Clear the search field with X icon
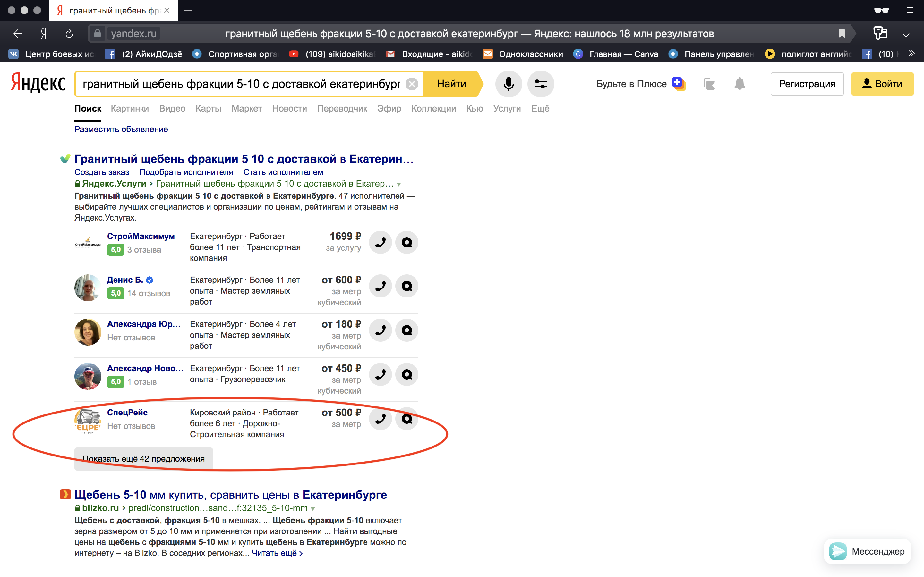924x577 pixels. 412,84
